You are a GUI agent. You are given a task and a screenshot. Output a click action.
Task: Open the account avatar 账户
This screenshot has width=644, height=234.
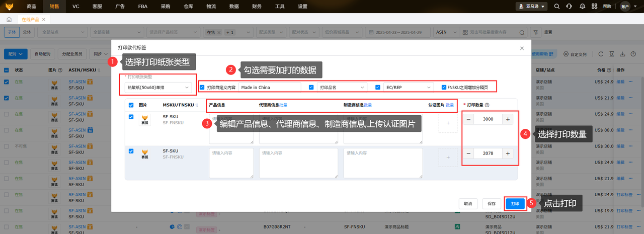[625, 7]
